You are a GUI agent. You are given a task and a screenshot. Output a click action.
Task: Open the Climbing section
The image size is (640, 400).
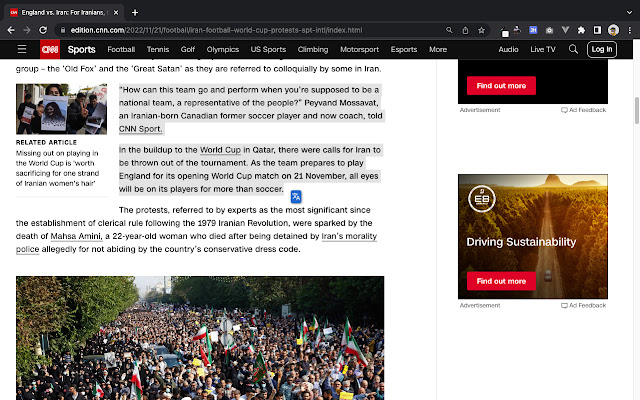coord(313,49)
